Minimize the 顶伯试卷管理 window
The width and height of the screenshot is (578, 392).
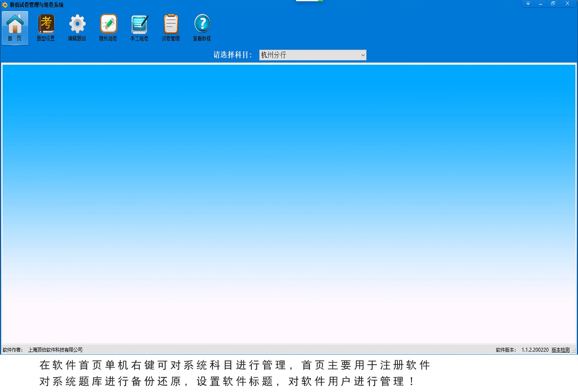(540, 4)
